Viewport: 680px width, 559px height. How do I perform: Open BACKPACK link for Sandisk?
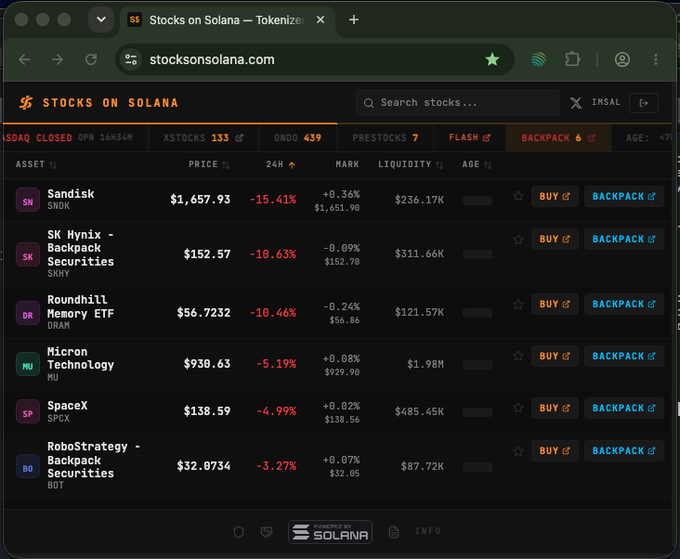tap(624, 196)
